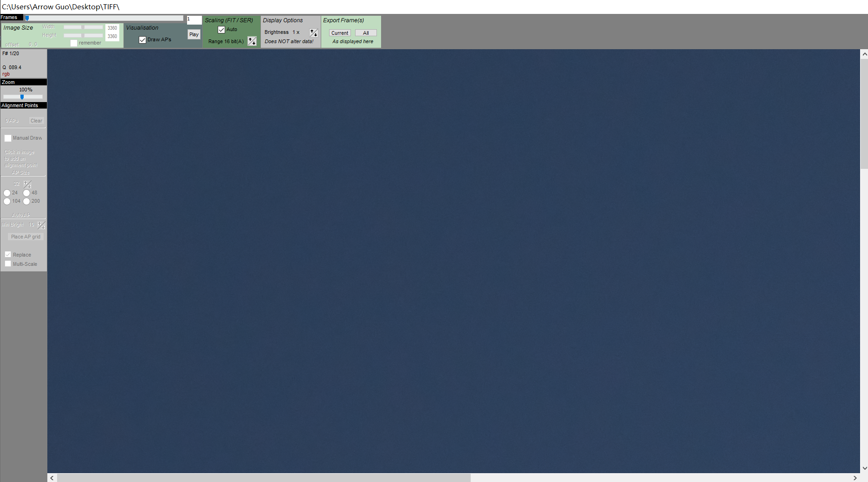Enable the Multi-Scale checkbox
The height and width of the screenshot is (482, 868).
click(x=8, y=264)
